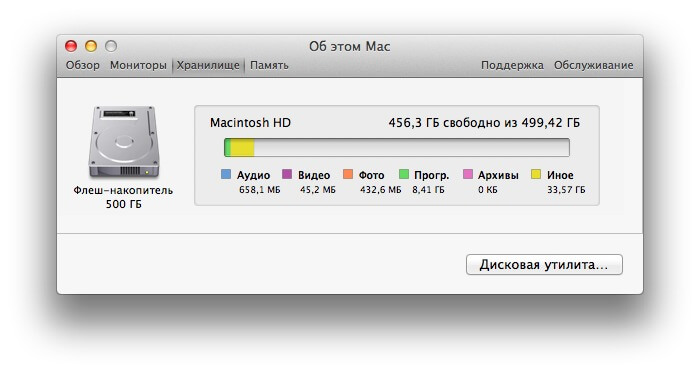Close the Об этом Mac window
The width and height of the screenshot is (700, 373).
point(71,46)
